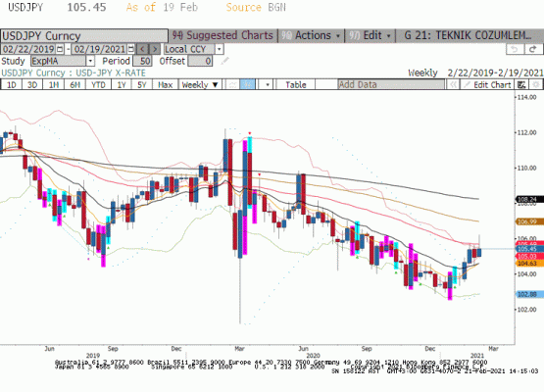
Task: Click the 112.00 y-axis label
Action: (526, 133)
